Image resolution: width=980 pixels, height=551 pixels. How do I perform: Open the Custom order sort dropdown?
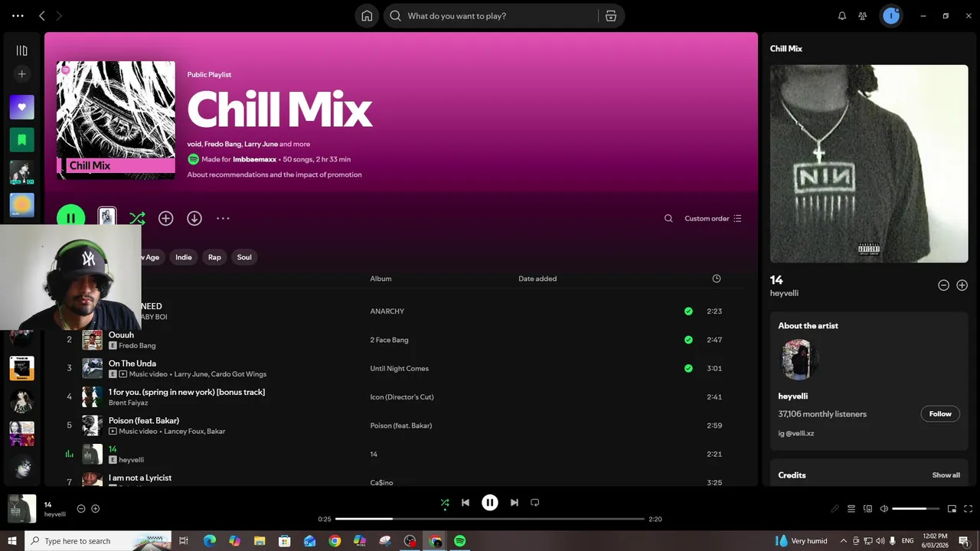point(713,218)
